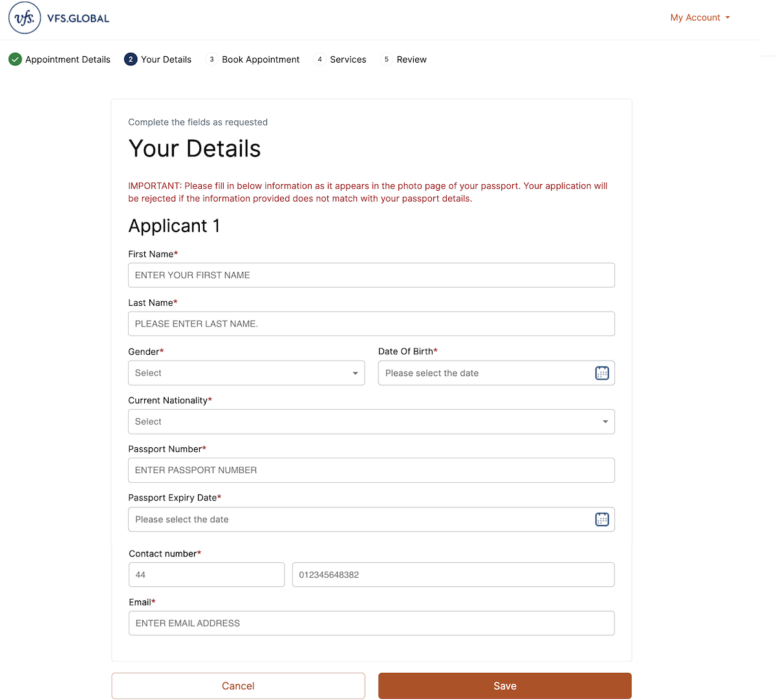
Task: Click the green Appointment Details checkmark badge
Action: coord(15,59)
